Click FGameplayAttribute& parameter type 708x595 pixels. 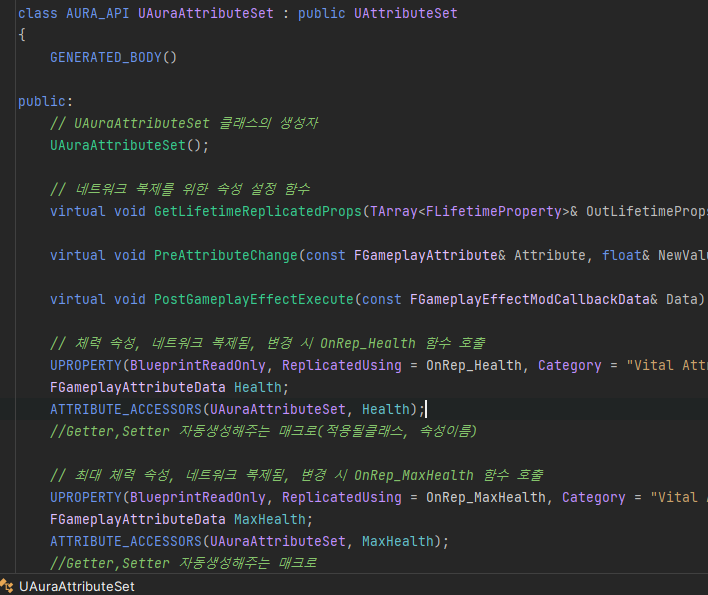point(430,256)
